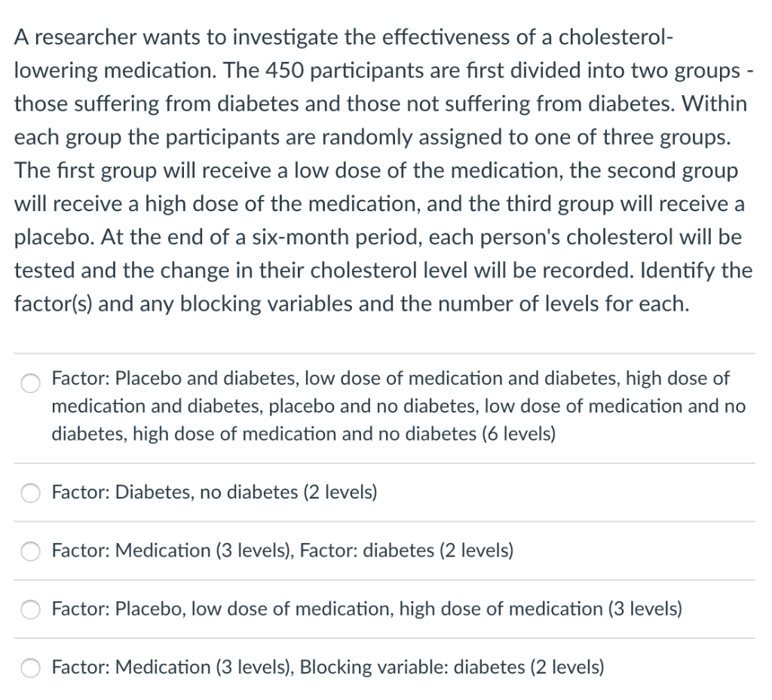
Task: Click the answer text "Factor: Diabetes, no diabetes"
Action: [213, 492]
